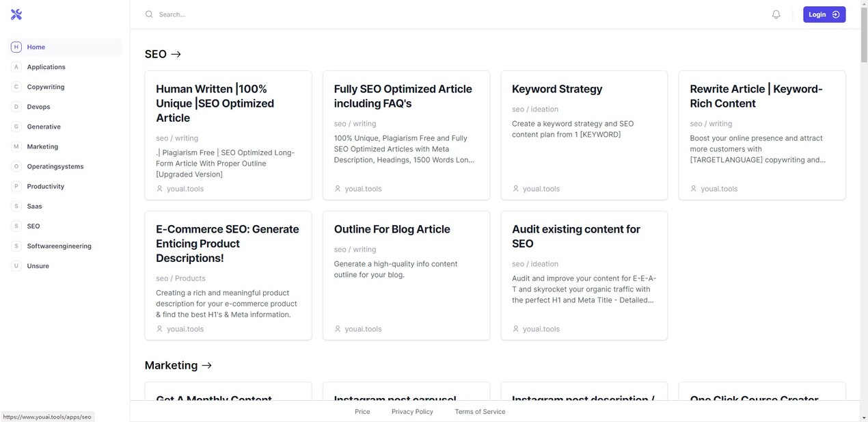Expand the Marketing section heading arrow
The image size is (868, 422).
click(x=207, y=365)
